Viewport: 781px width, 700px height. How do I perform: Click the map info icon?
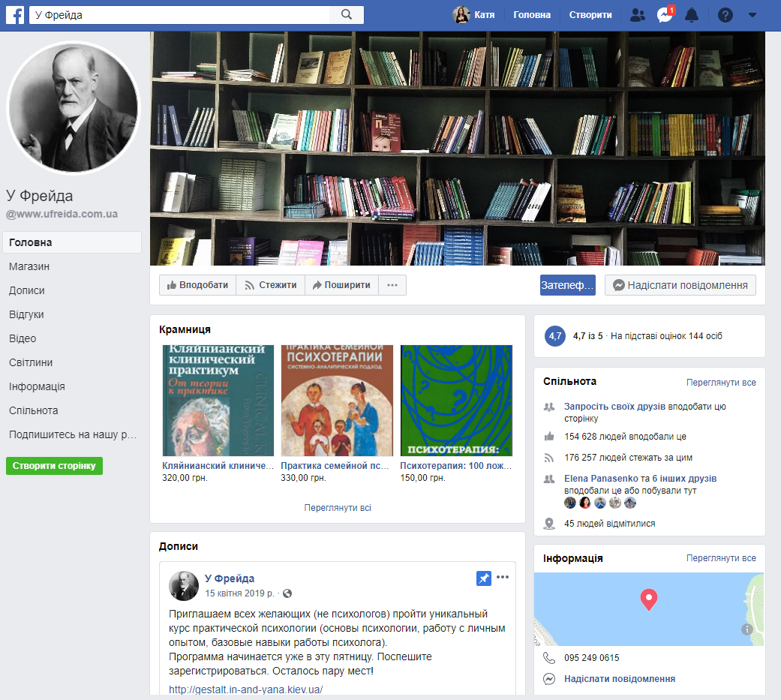pos(747,629)
